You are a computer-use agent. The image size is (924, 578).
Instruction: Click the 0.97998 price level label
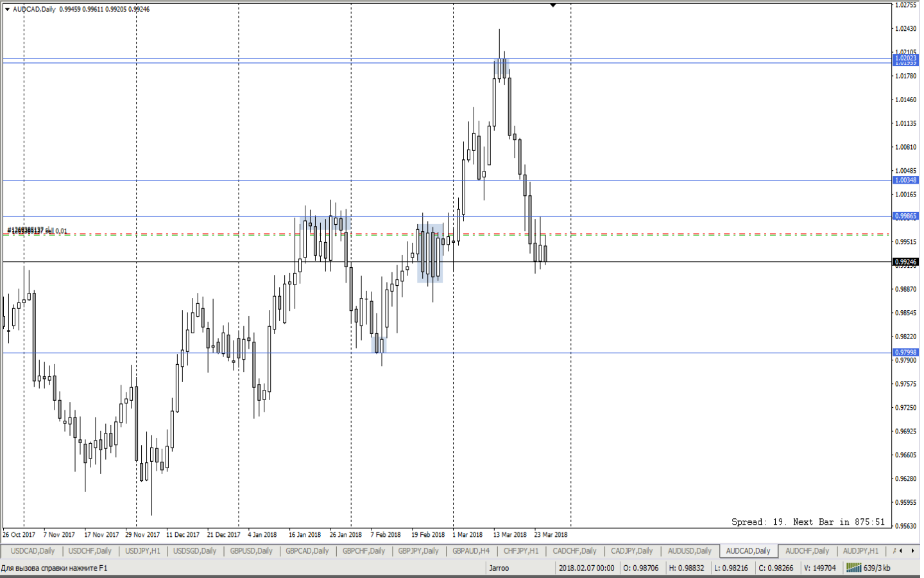[x=905, y=353]
